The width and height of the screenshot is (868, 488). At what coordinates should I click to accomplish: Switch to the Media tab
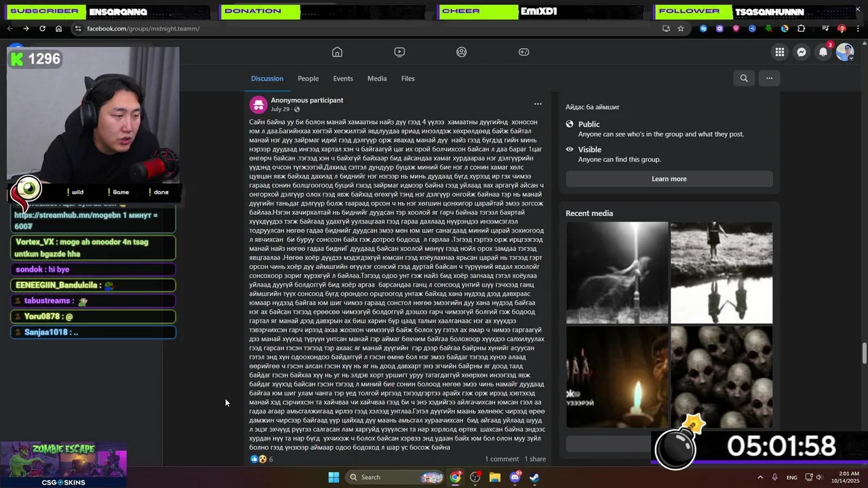coord(377,79)
